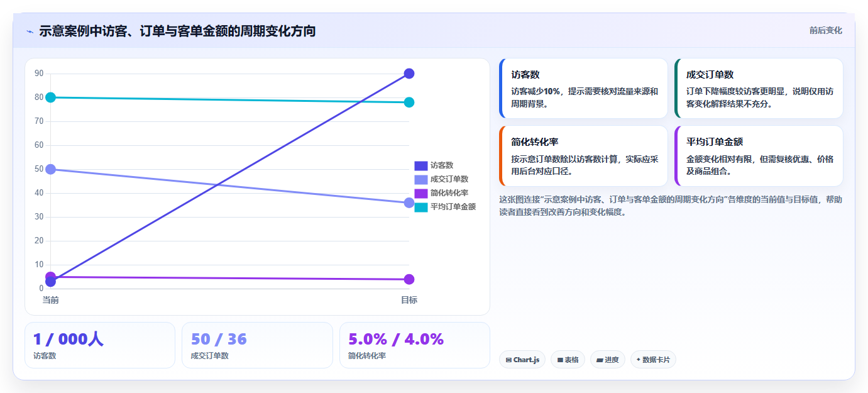Click the 成交订单数 current point at 50
This screenshot has height=393, width=868.
click(x=51, y=169)
